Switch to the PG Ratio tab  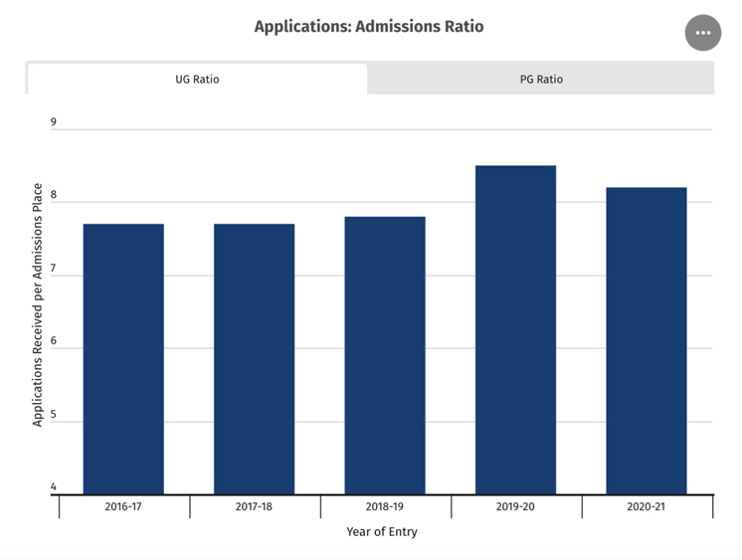pyautogui.click(x=541, y=80)
